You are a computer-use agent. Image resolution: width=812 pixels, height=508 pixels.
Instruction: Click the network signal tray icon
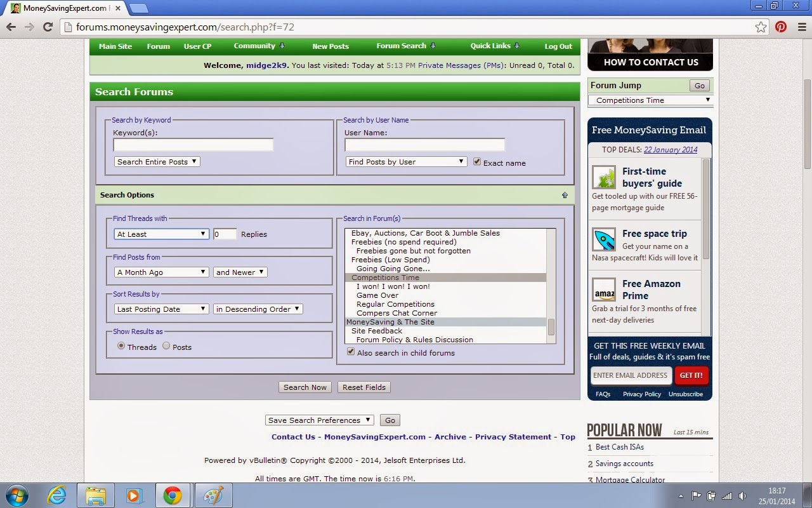click(727, 495)
